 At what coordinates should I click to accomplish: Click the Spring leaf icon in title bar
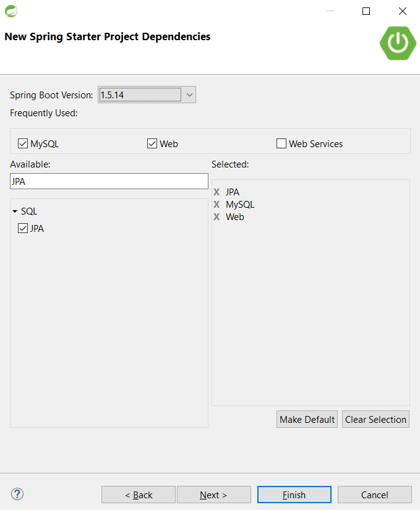(11, 11)
